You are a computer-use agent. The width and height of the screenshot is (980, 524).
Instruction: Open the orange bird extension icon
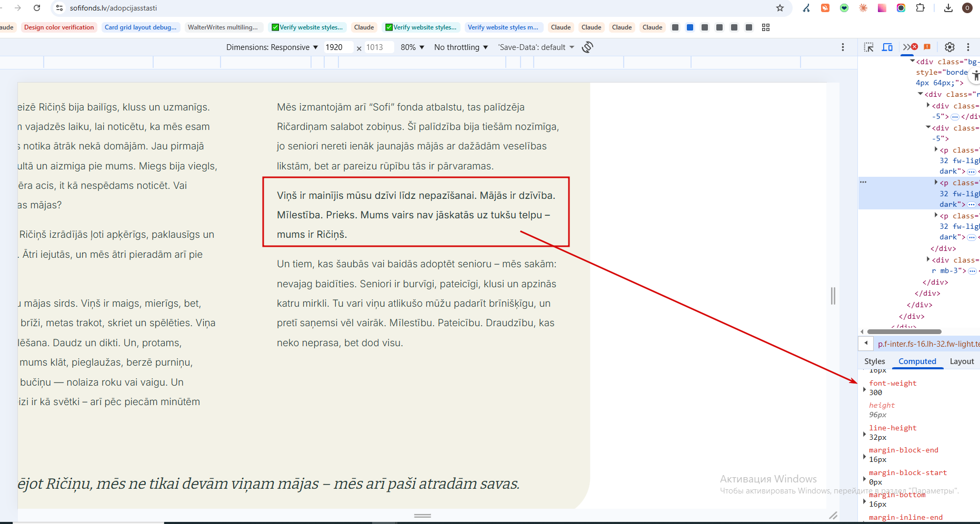pos(825,8)
